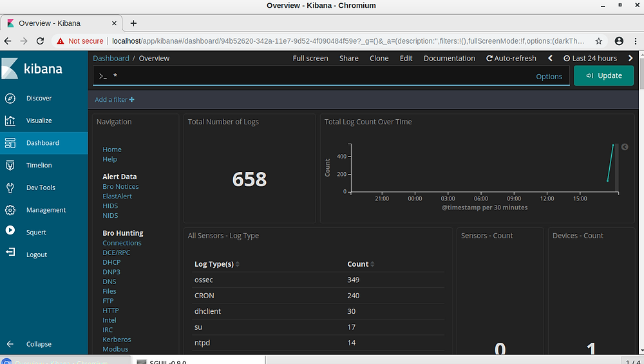
Task: Open the NIDS alert link
Action: (x=110, y=215)
